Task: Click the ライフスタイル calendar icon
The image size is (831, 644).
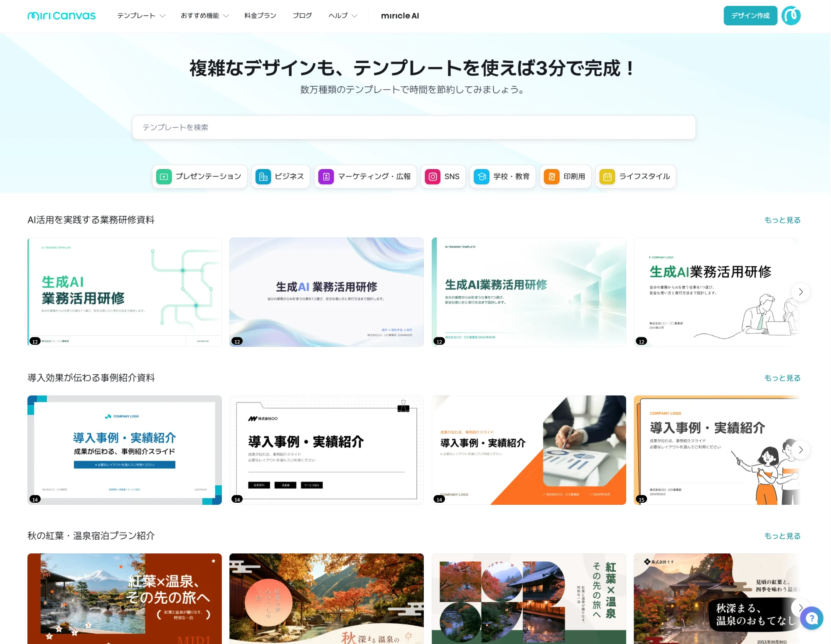Action: click(x=607, y=177)
